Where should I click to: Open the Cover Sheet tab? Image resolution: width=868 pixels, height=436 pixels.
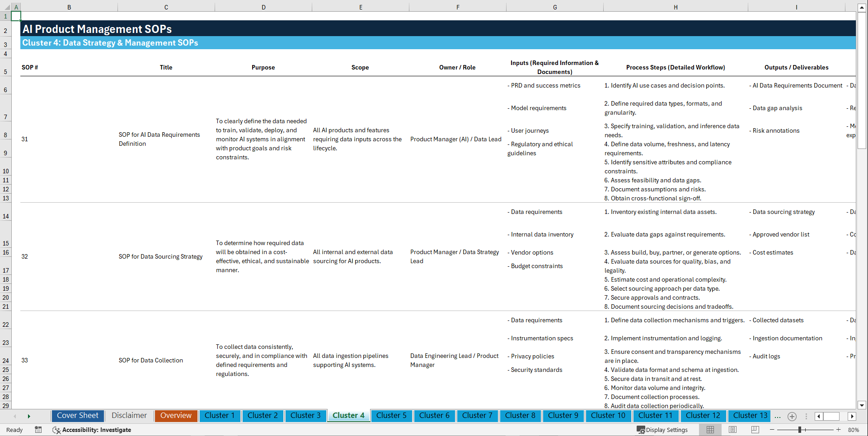(x=77, y=416)
